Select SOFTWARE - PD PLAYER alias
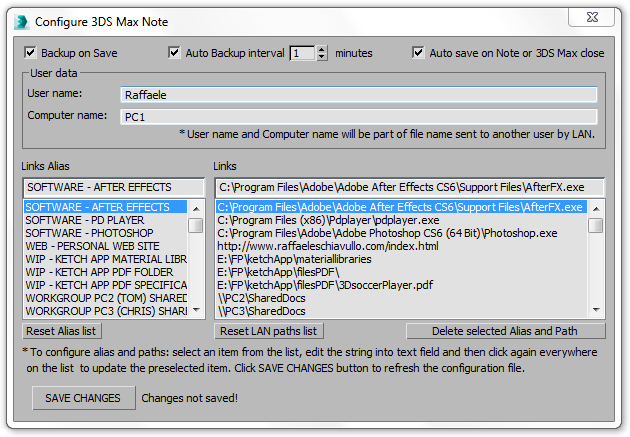This screenshot has width=630, height=437. click(106, 220)
